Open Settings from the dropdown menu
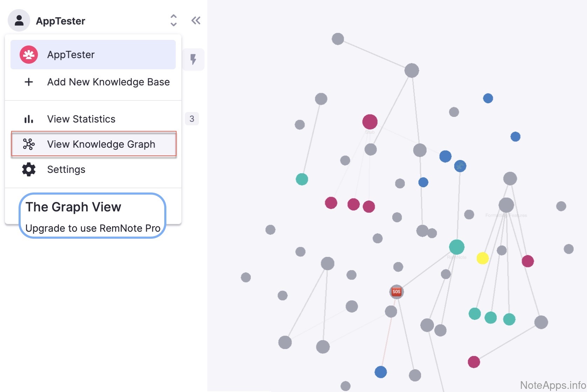 [x=66, y=169]
